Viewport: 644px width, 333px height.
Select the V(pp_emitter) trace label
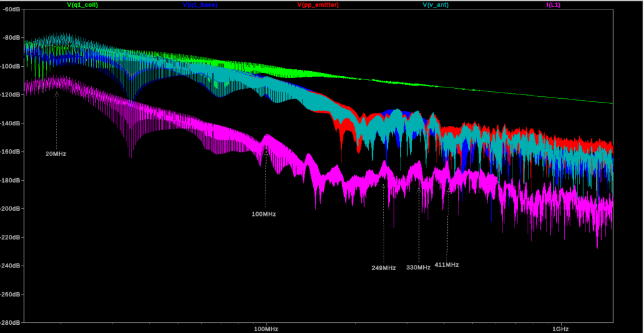tap(318, 5)
